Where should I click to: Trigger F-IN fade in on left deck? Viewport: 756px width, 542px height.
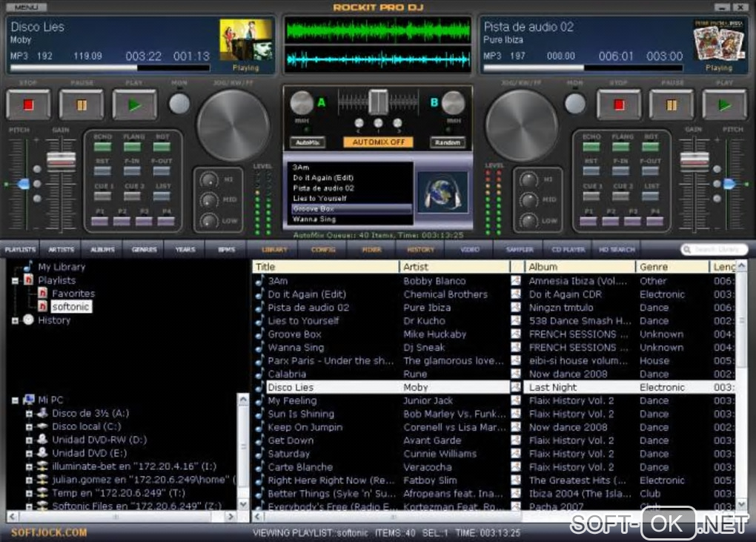(132, 171)
